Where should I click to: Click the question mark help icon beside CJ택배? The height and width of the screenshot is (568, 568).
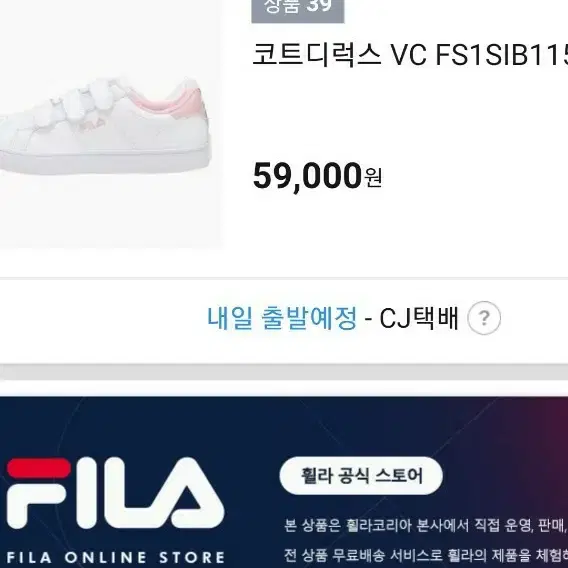point(484,318)
